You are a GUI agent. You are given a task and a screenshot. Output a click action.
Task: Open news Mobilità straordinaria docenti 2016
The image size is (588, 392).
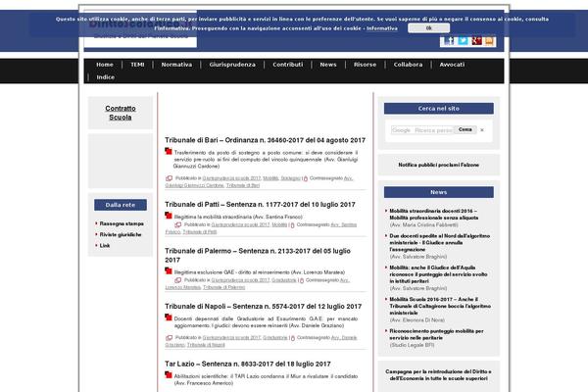[433, 215]
